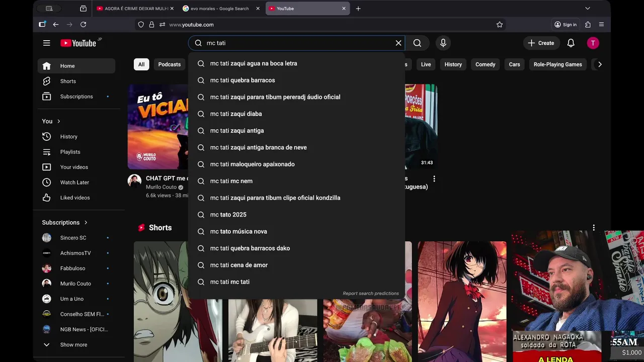This screenshot has width=644, height=362.
Task: Select the Role-Playing Games filter chip
Action: coord(557,64)
